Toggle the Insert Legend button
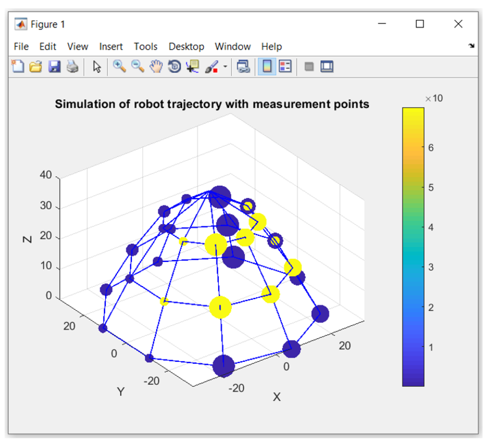This screenshot has height=448, width=489. point(285,66)
